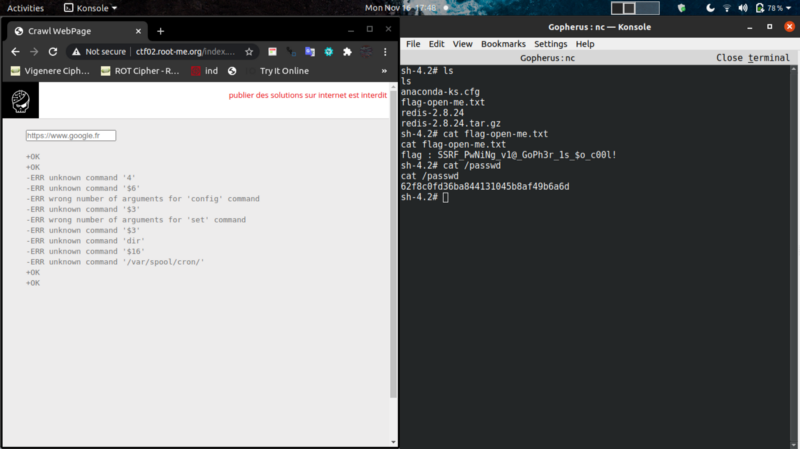Click 'redis-2.8.24.tar.gz' in terminal listing
The height and width of the screenshot is (449, 800).
pyautogui.click(x=451, y=123)
